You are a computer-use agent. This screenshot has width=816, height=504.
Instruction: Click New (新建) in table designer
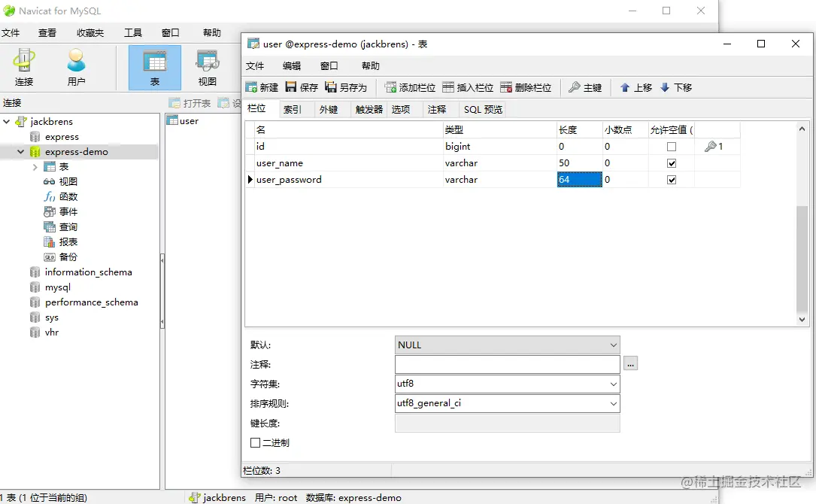pos(262,87)
